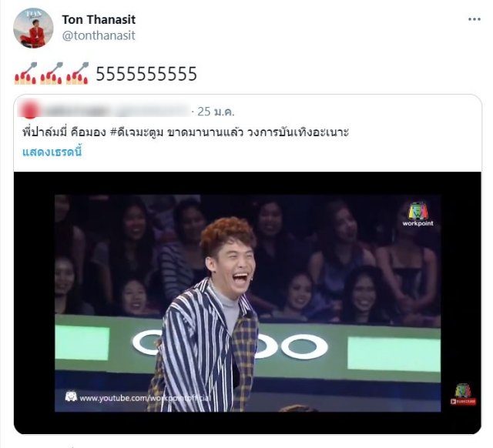
Task: Click the third nail polish emoji
Action: click(77, 73)
